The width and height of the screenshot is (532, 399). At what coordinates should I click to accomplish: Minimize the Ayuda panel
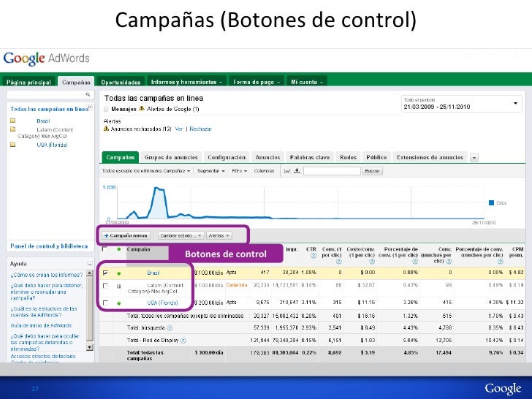tap(90, 264)
